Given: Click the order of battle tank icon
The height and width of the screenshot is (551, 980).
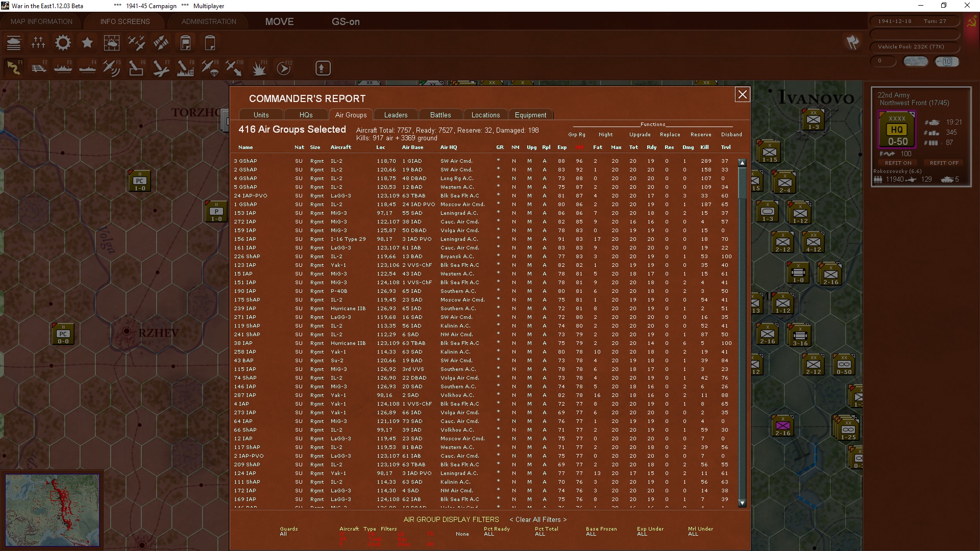Looking at the screenshot, I should point(14,43).
